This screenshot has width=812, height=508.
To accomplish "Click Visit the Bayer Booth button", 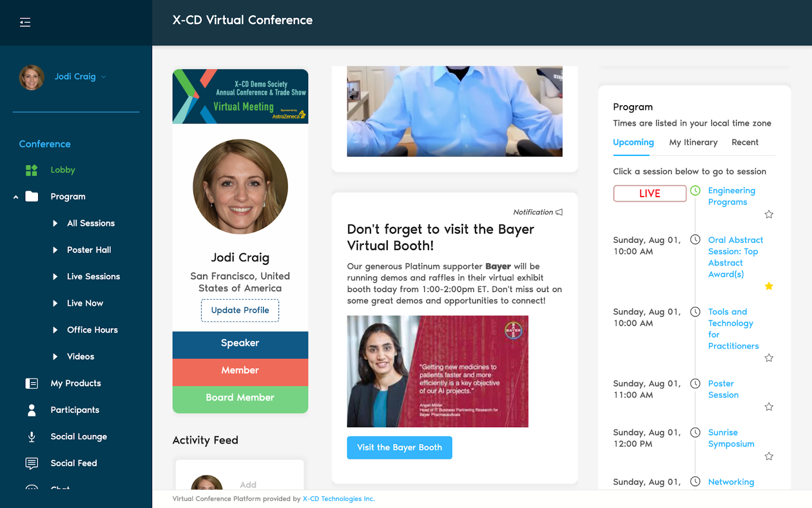I will [399, 448].
